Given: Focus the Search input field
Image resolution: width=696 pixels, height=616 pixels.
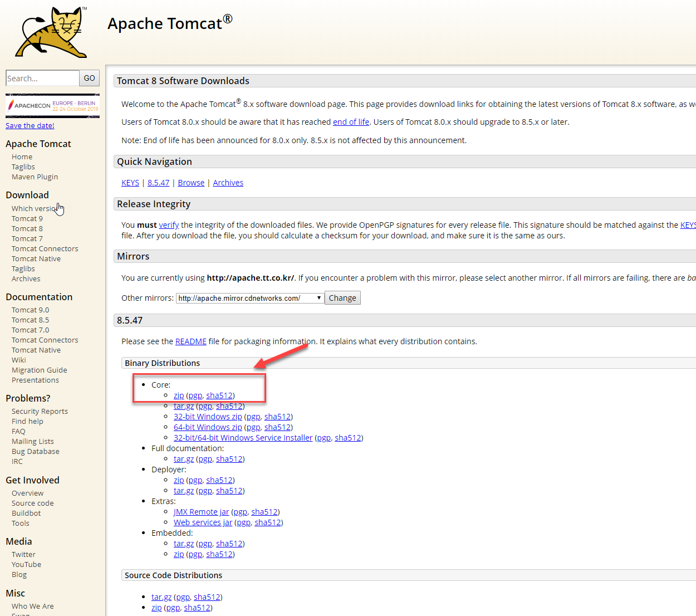Looking at the screenshot, I should click(x=42, y=78).
